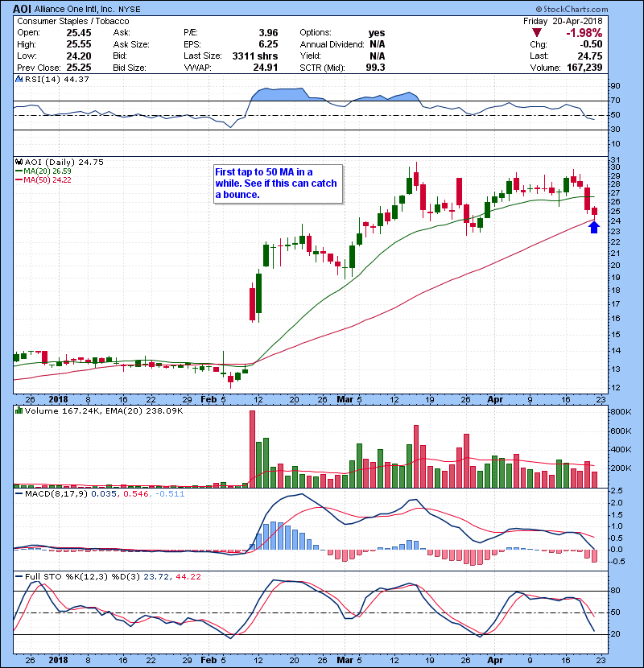
Task: Click the volume bars icon beside Volume label
Action: click(19, 410)
